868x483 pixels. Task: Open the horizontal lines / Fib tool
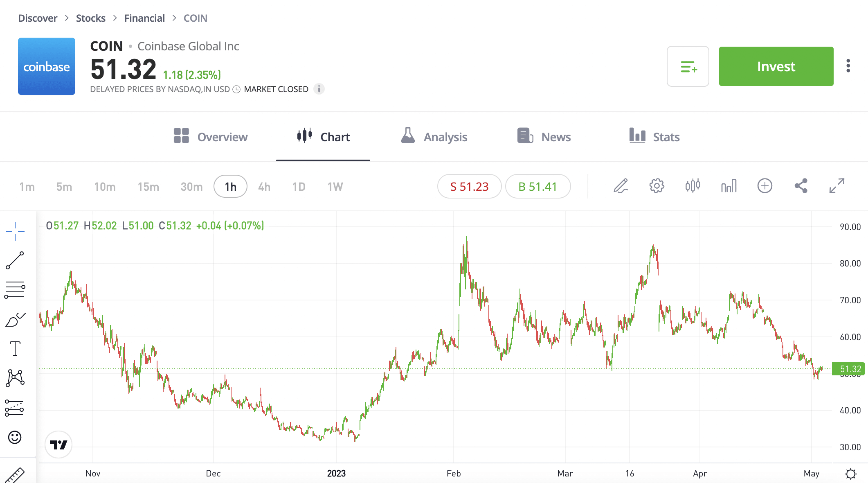click(15, 290)
